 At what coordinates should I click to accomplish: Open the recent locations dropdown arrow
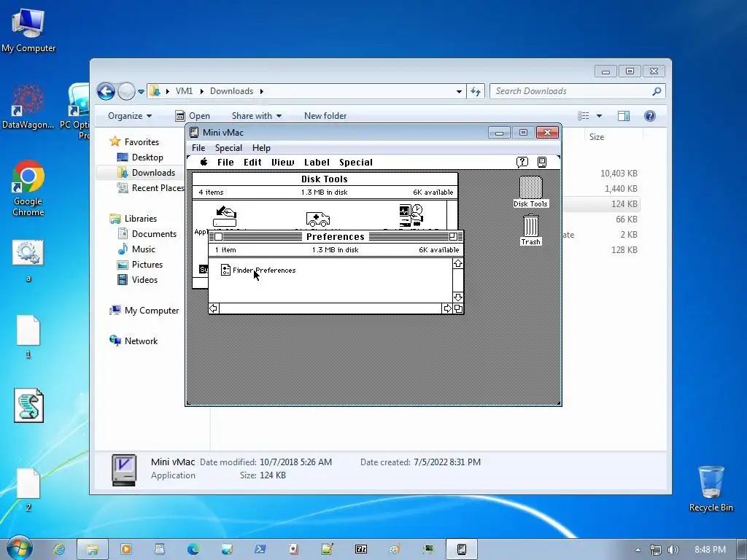pos(141,91)
